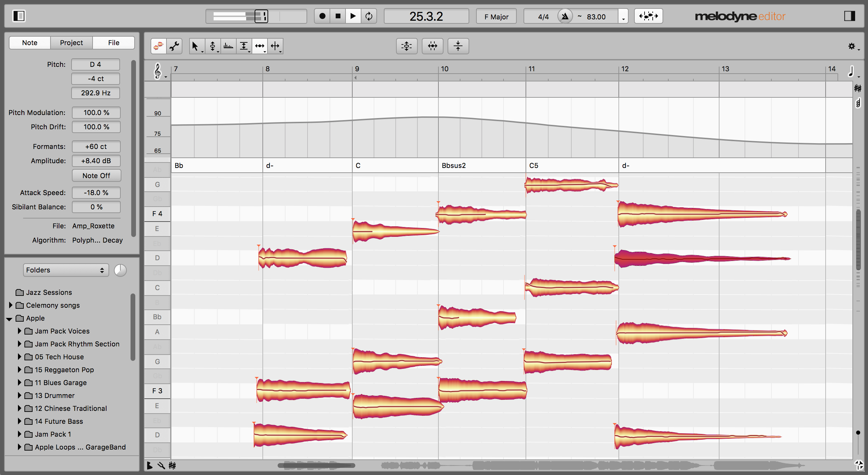Click the Note tab in panel
Viewport: 868px width, 475px height.
coord(28,41)
